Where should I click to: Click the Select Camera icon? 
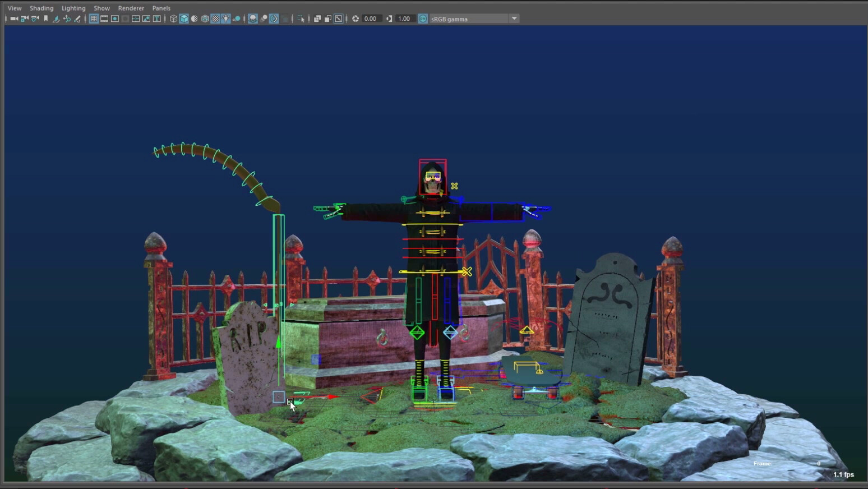14,19
